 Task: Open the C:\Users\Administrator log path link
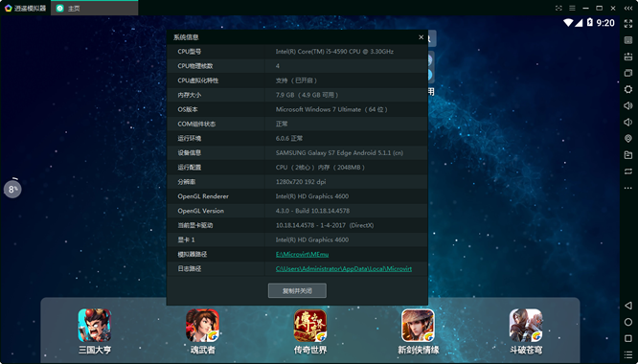[344, 269]
